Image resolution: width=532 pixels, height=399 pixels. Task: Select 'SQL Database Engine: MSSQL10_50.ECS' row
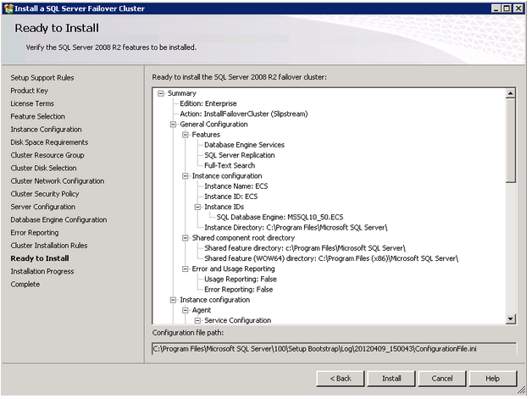(280, 218)
